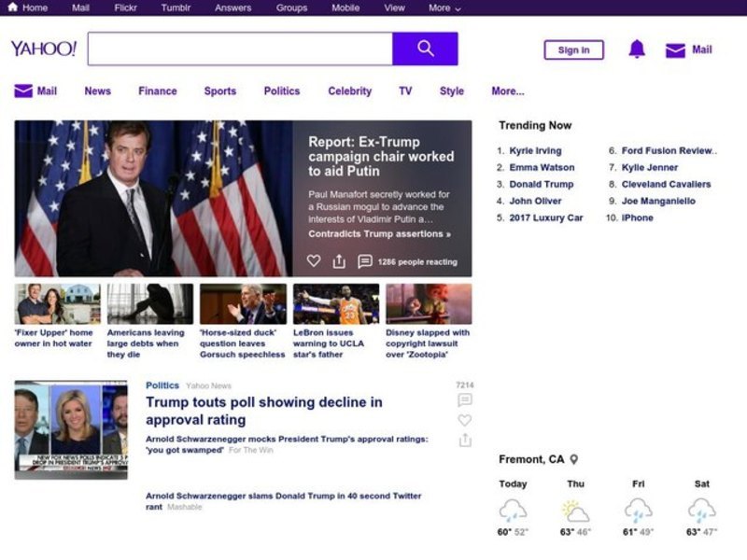This screenshot has height=560, width=747.
Task: Go to the Sports section
Action: tap(219, 91)
